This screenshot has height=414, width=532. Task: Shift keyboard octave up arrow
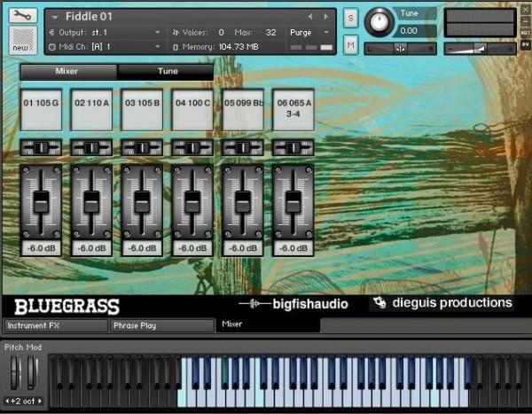click(x=40, y=401)
